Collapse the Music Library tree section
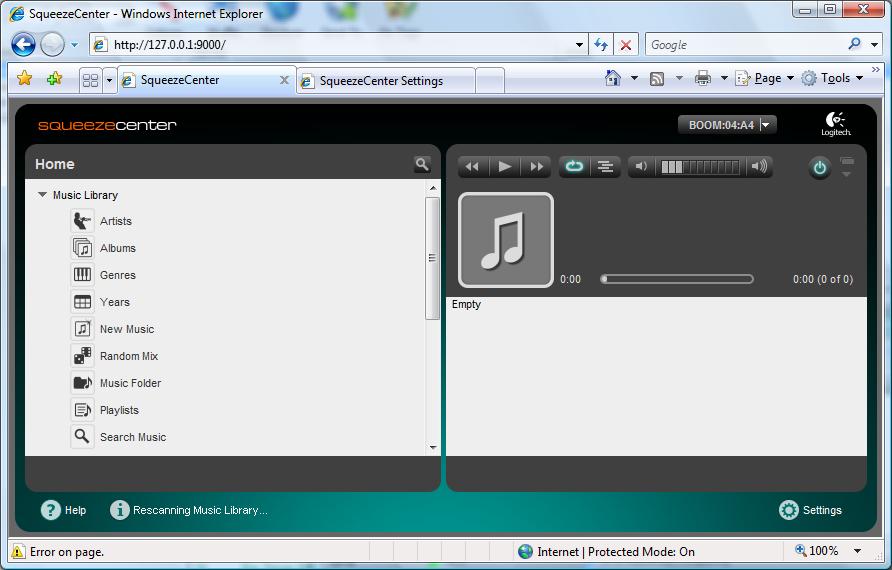The width and height of the screenshot is (892, 570). tap(43, 195)
